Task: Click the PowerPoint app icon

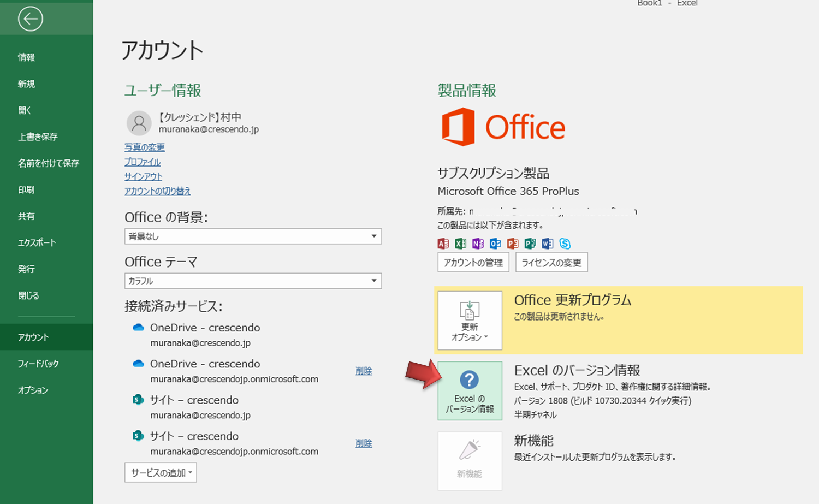Action: 513,244
